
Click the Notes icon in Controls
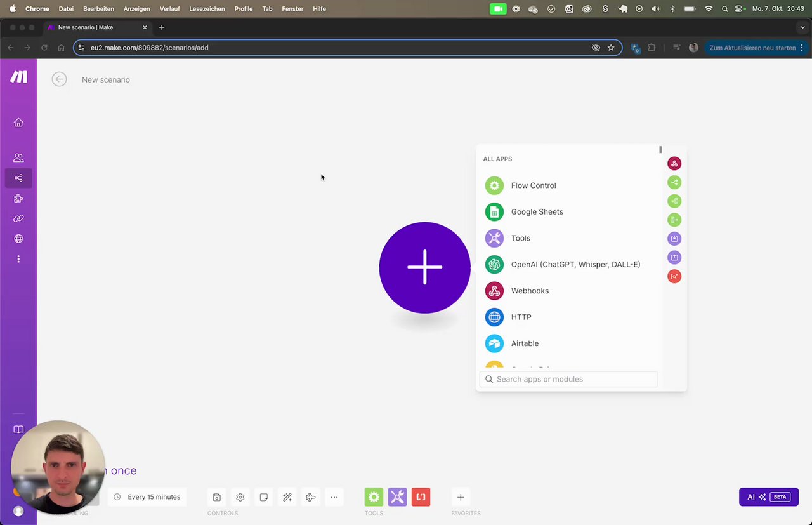[x=263, y=497]
